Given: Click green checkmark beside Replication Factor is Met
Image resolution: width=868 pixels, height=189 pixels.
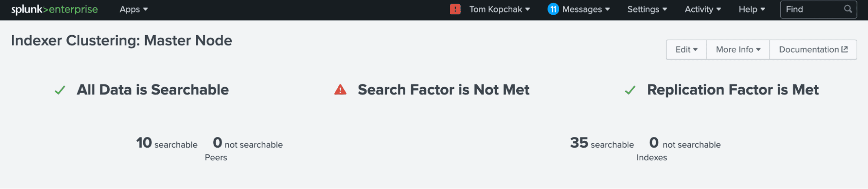Looking at the screenshot, I should coord(630,90).
